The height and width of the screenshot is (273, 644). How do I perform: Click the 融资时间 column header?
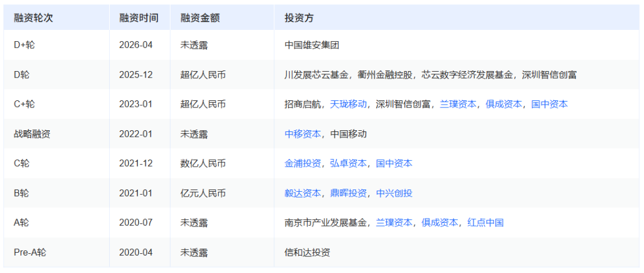pos(139,18)
